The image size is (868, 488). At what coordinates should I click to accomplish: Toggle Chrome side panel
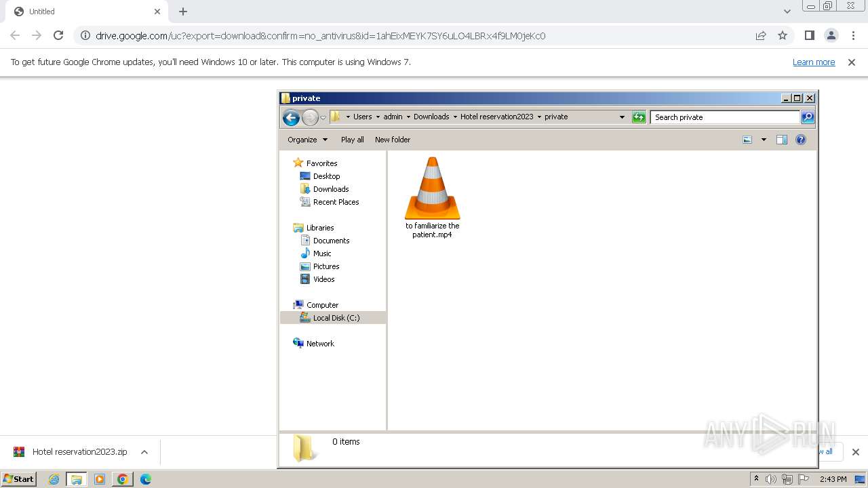pyautogui.click(x=809, y=35)
